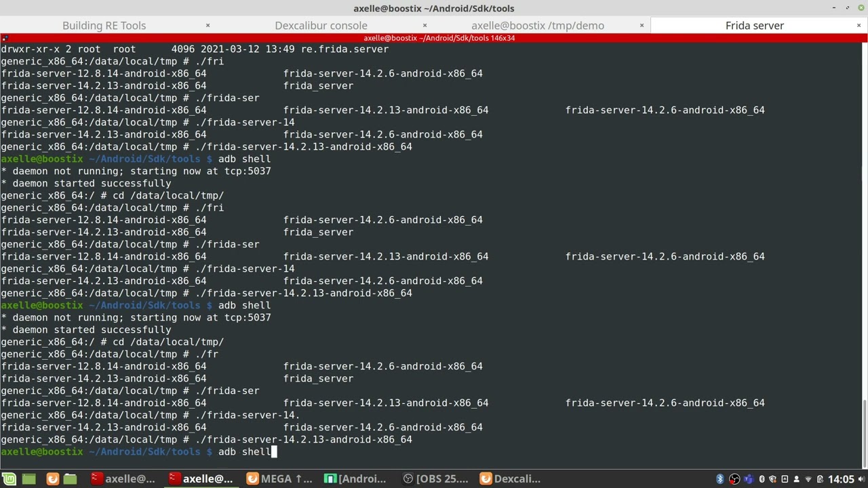Click the re.frida.server directory listing line

click(195, 49)
